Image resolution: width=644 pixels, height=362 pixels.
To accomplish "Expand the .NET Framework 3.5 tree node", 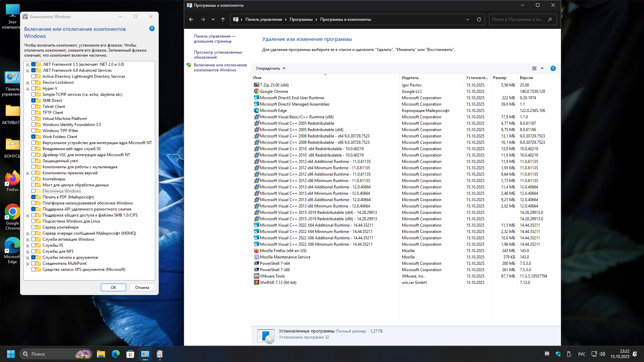I will (28, 65).
